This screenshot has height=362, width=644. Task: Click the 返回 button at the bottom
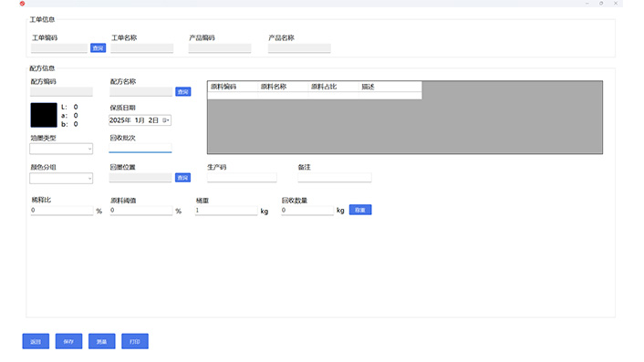36,341
